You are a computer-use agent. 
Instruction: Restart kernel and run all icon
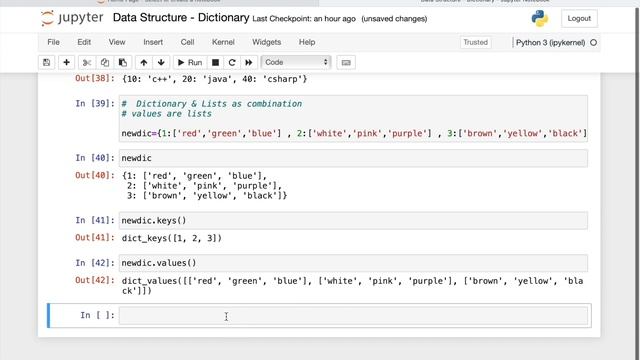coord(249,62)
